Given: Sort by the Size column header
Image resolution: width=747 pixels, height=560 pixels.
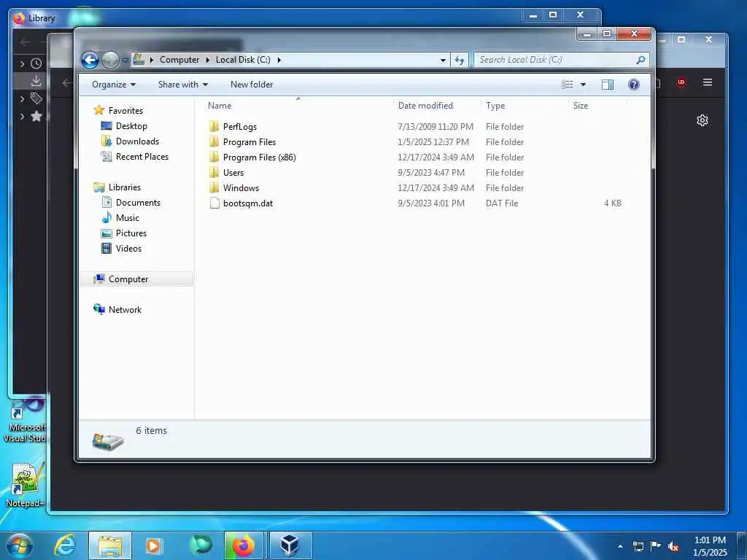Looking at the screenshot, I should click(580, 106).
